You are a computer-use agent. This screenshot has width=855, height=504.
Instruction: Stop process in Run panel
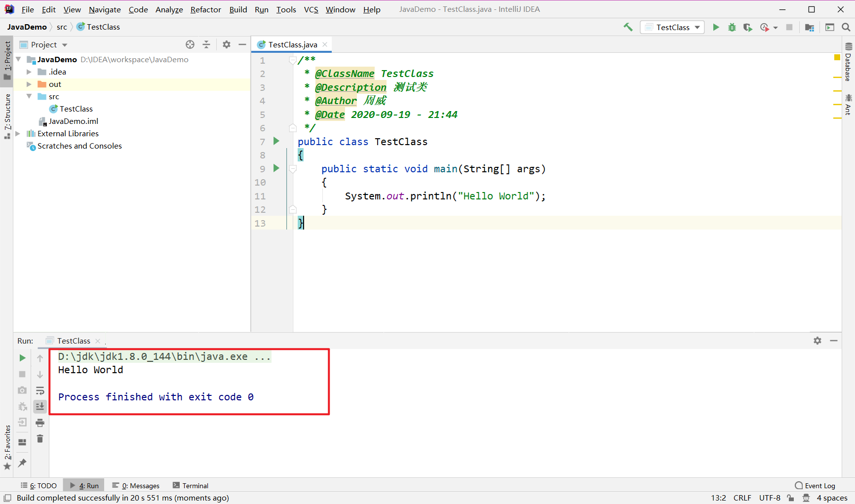click(x=22, y=374)
